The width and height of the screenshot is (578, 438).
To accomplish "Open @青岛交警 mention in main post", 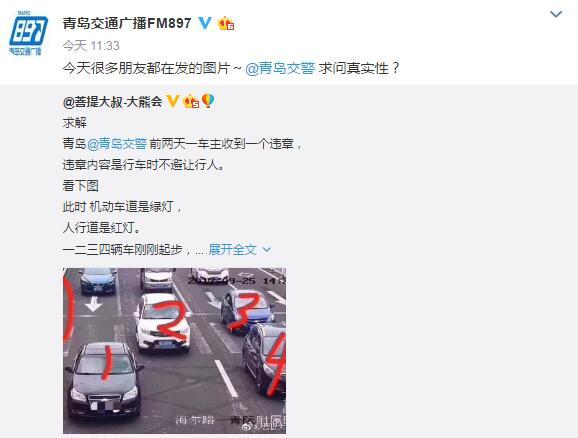I will point(280,68).
